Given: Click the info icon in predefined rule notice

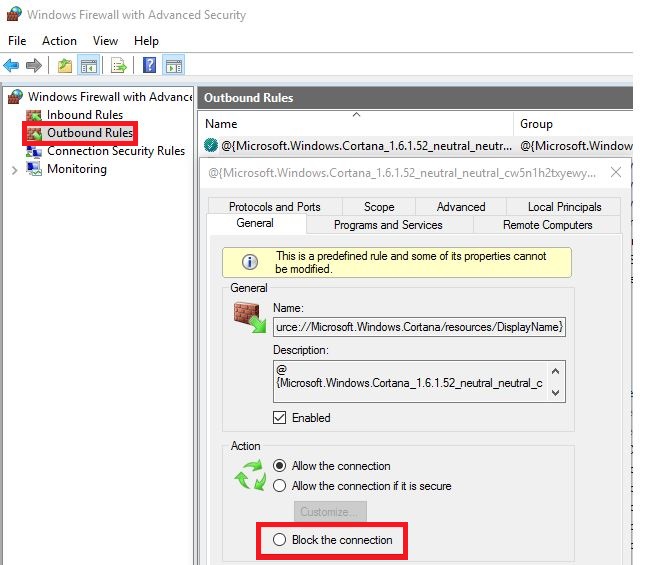Looking at the screenshot, I should [250, 262].
